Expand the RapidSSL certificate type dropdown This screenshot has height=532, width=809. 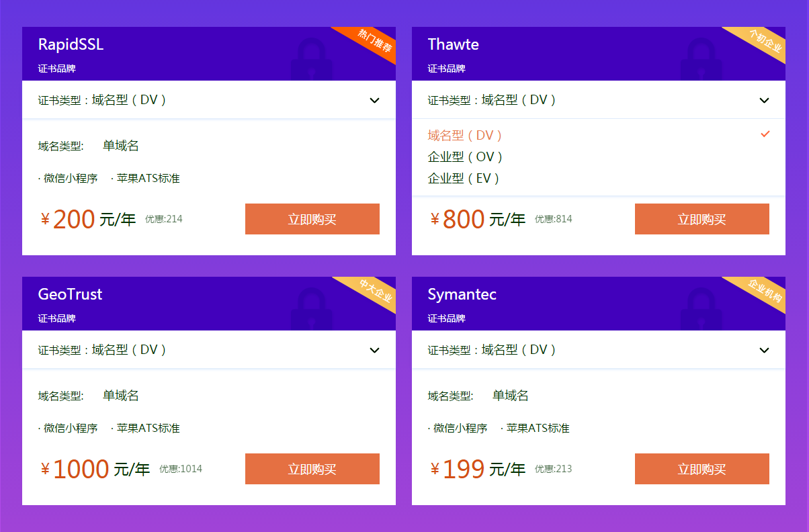click(374, 100)
